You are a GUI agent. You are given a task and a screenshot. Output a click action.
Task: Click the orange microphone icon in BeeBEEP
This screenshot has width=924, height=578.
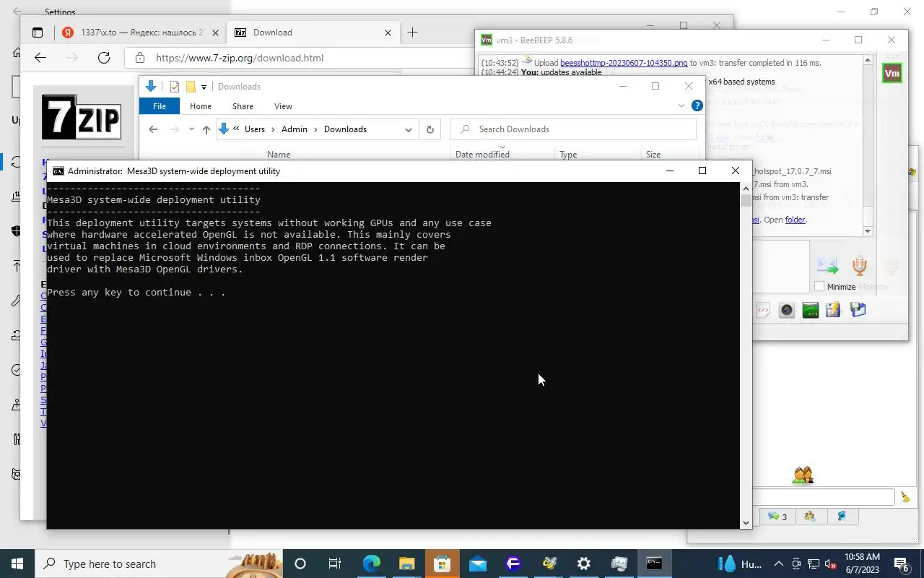(x=859, y=266)
